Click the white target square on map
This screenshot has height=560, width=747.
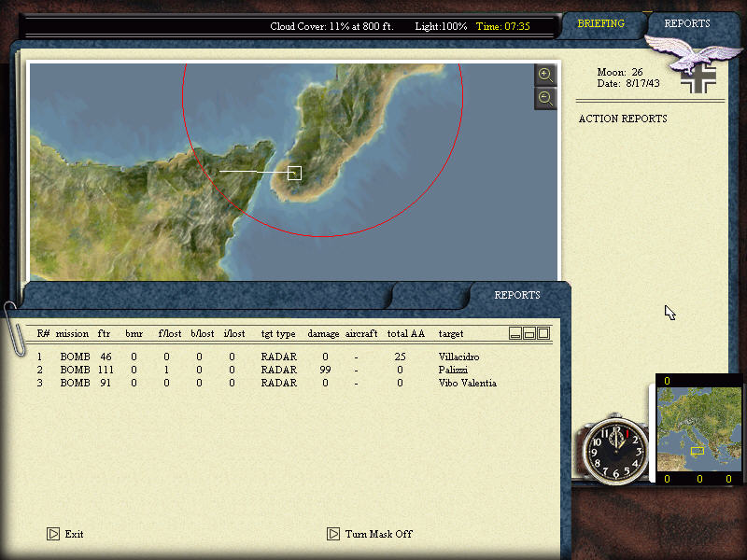(x=294, y=173)
